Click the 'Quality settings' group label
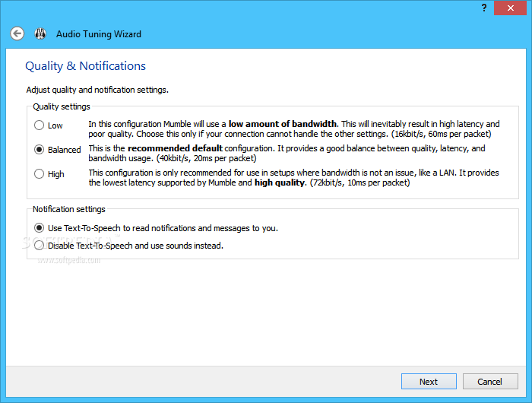The height and width of the screenshot is (403, 532). click(x=62, y=106)
